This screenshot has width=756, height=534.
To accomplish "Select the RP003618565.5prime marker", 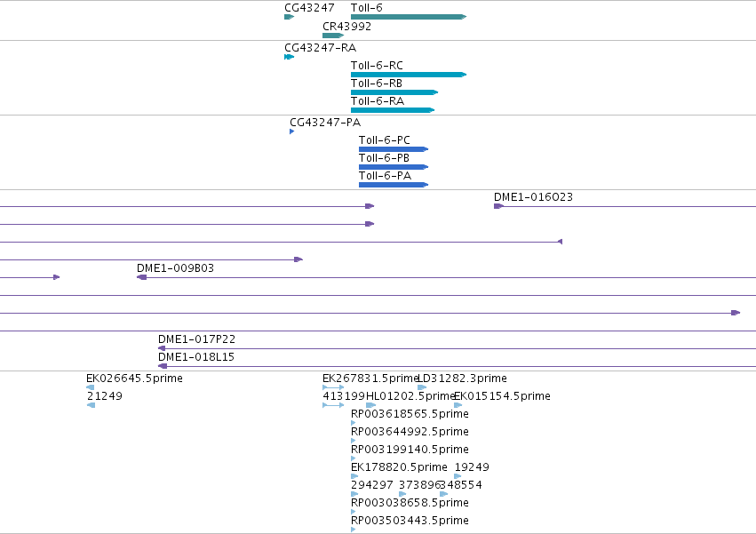I will [354, 423].
